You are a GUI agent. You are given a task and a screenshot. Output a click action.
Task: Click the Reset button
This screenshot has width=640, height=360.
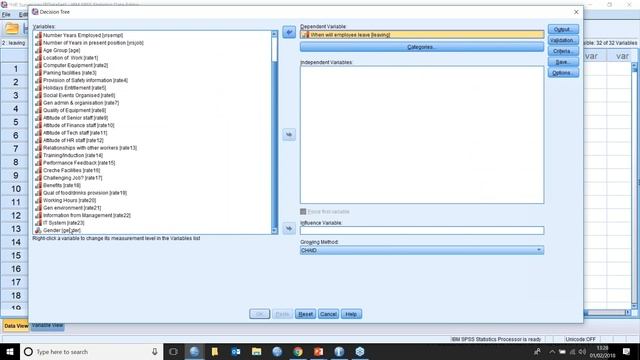point(305,314)
